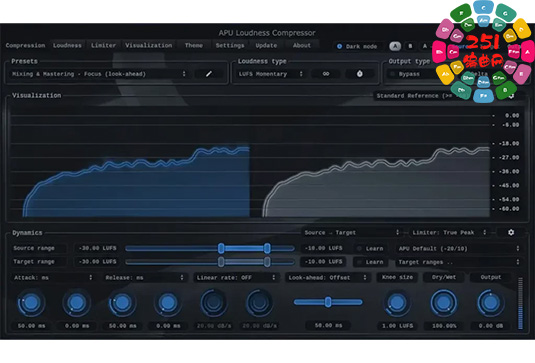Screen dimensions: 535x363
Task: Open the Attack: ms dropdown
Action: 53,278
